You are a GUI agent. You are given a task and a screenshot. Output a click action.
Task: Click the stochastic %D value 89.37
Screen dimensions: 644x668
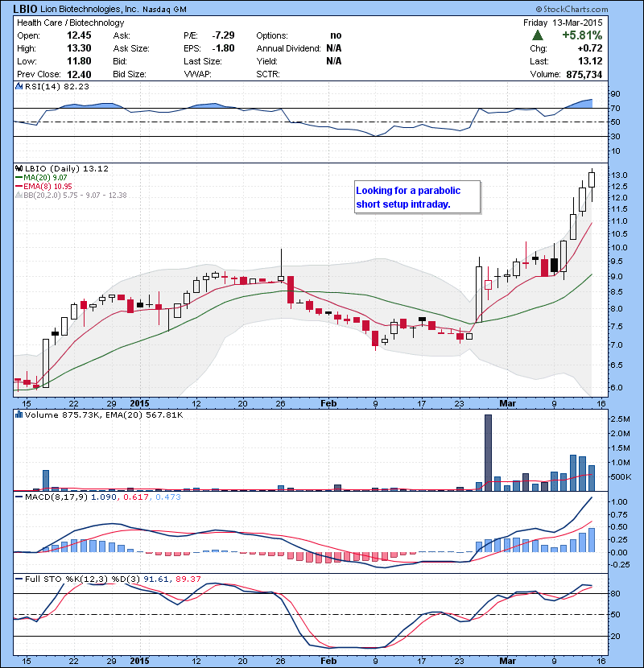pyautogui.click(x=187, y=579)
